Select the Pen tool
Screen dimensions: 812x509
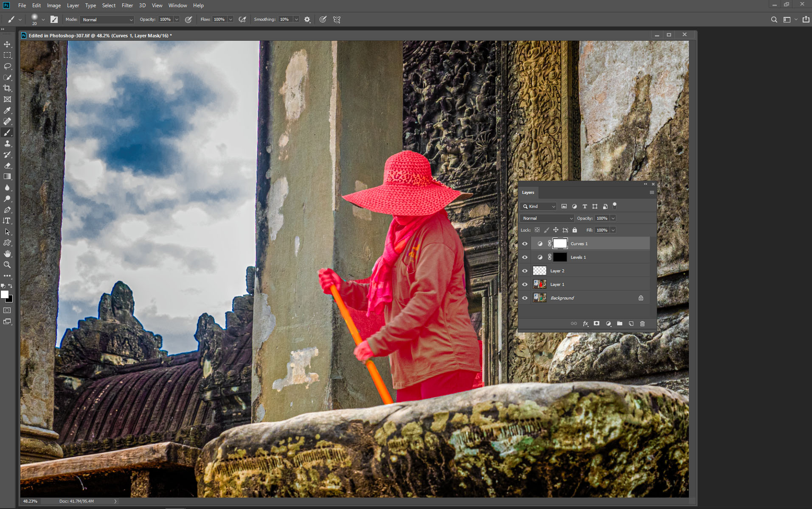[7, 210]
